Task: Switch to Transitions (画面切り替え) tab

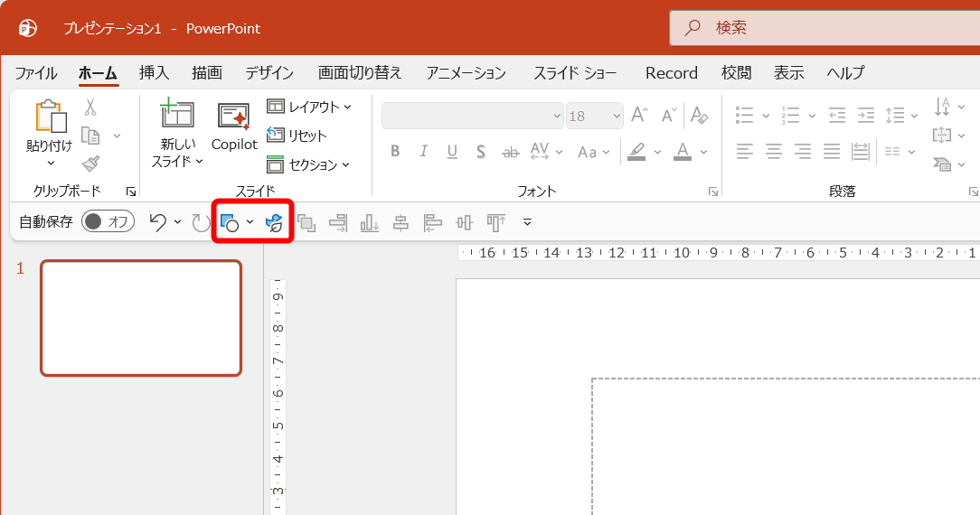Action: pos(360,73)
